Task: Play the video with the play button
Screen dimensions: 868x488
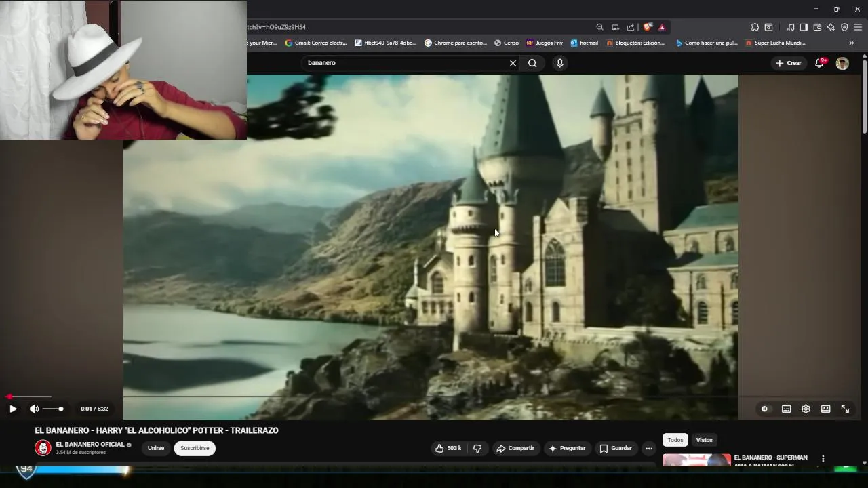Action: (x=13, y=409)
